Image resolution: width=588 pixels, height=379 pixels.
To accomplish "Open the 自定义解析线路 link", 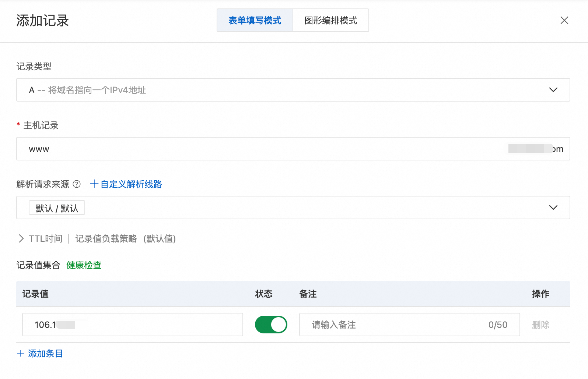I will point(131,184).
